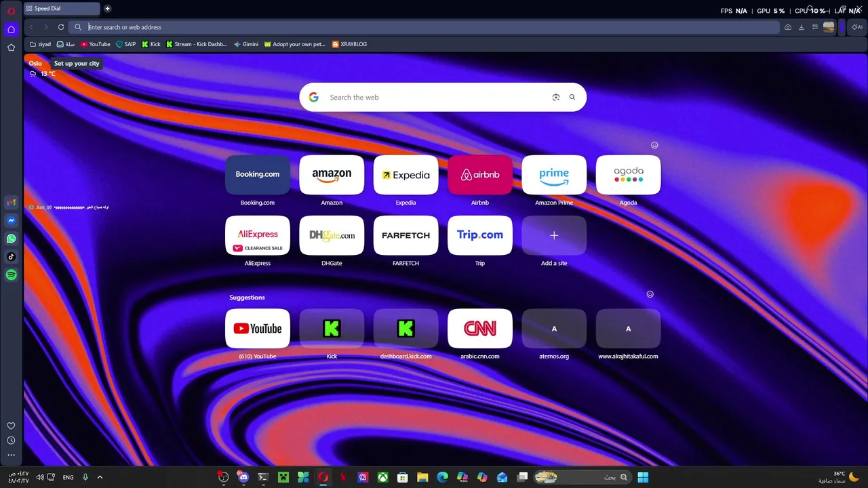The height and width of the screenshot is (488, 868).
Task: Open the Windows Start button
Action: click(x=643, y=477)
